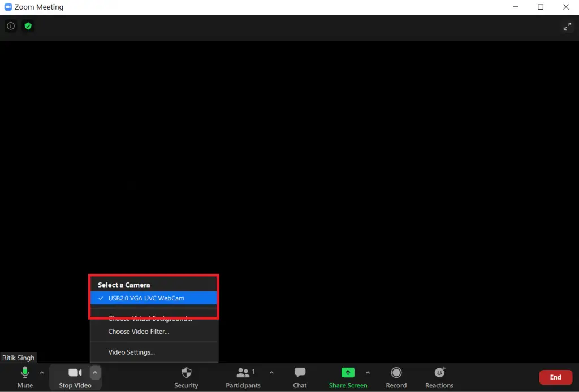Open the video options chevron

pyautogui.click(x=94, y=372)
